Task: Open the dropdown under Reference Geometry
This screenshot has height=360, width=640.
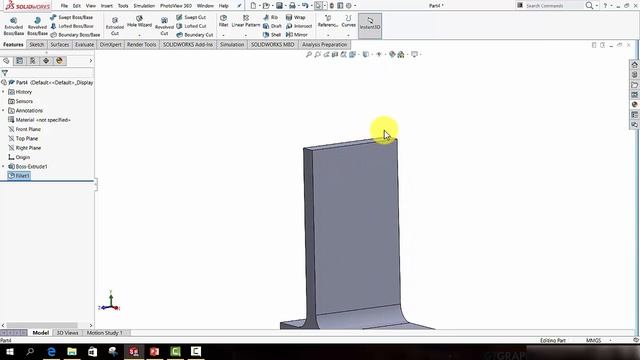Action: pyautogui.click(x=328, y=36)
